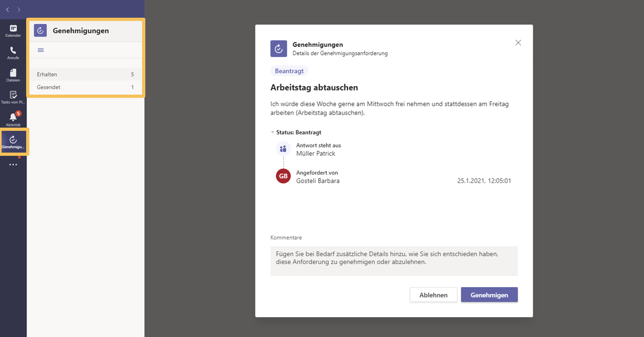The image size is (644, 337).
Task: Open the Kalender app in the sidebar
Action: point(13,30)
